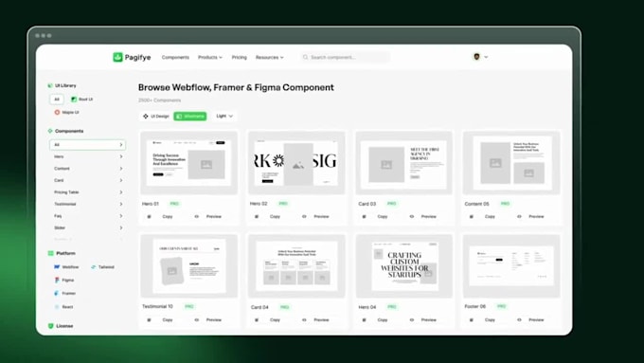
Task: Click the eye icon on Hero 04 card
Action: (x=412, y=319)
